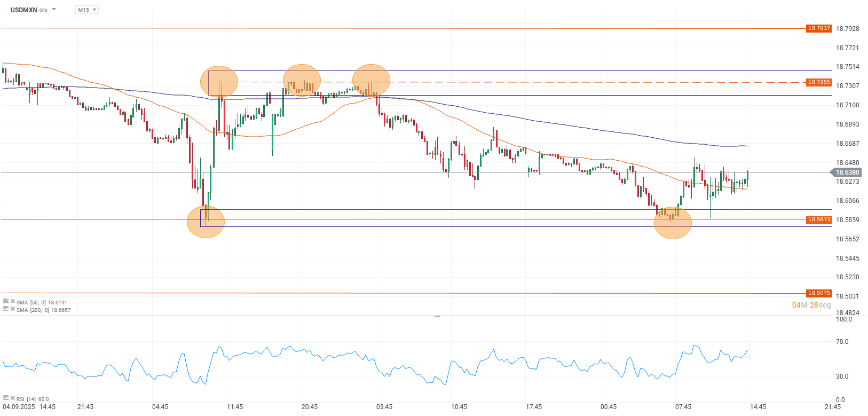This screenshot has height=416, width=868.
Task: Click the RSI [14] 60.0 label
Action: [33, 399]
